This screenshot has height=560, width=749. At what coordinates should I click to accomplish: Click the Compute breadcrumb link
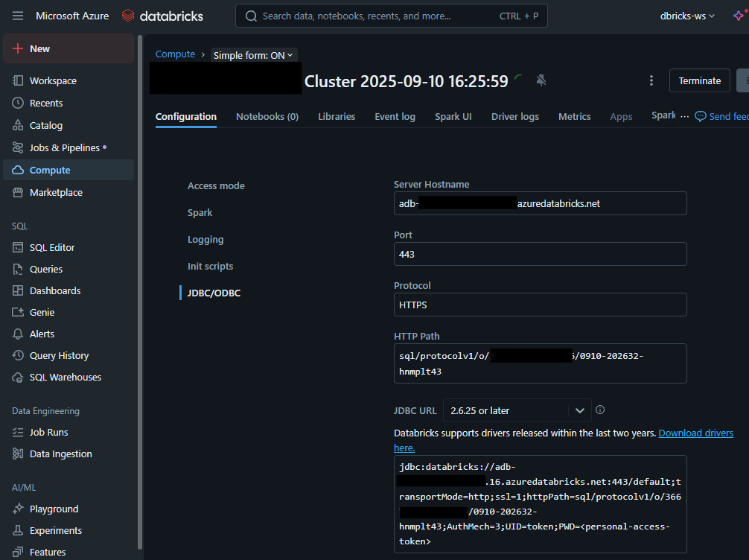click(x=175, y=54)
